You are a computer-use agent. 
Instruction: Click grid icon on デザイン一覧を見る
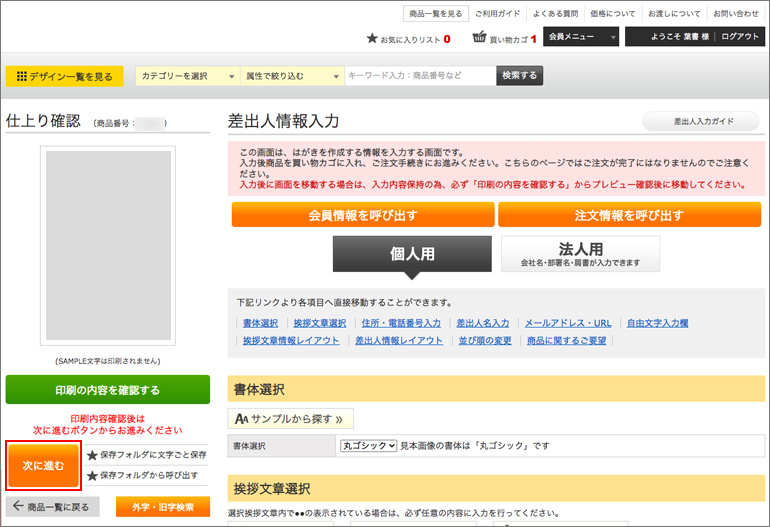pos(21,76)
